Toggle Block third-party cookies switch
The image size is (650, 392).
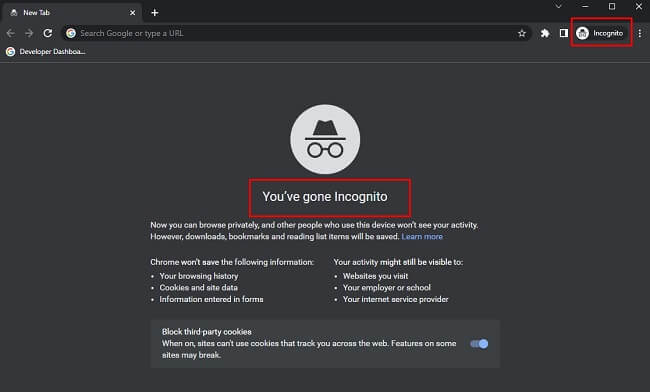[479, 344]
